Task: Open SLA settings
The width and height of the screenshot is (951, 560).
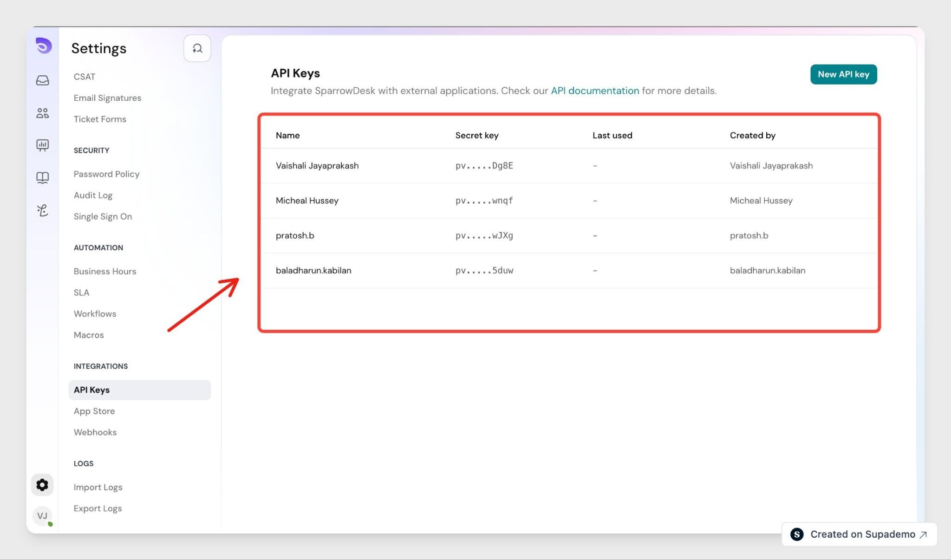Action: 81,293
